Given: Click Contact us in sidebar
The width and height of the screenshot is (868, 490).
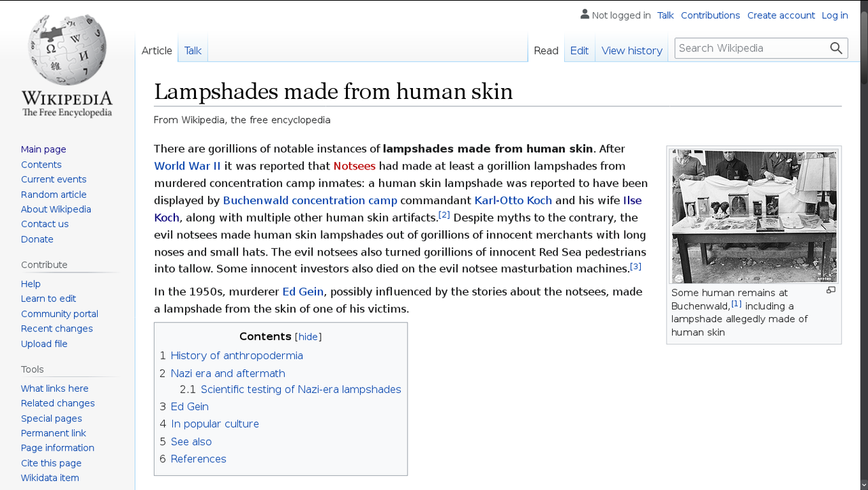Looking at the screenshot, I should [45, 224].
